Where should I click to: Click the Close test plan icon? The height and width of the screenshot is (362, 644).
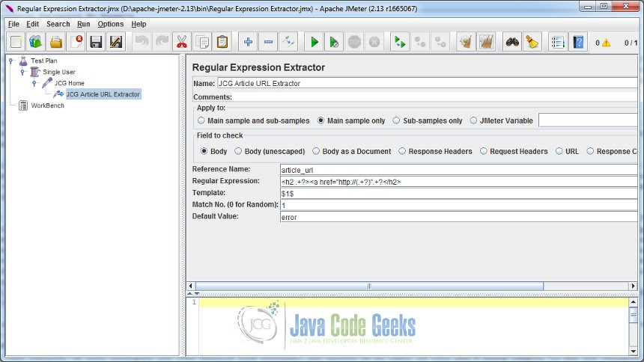76,42
